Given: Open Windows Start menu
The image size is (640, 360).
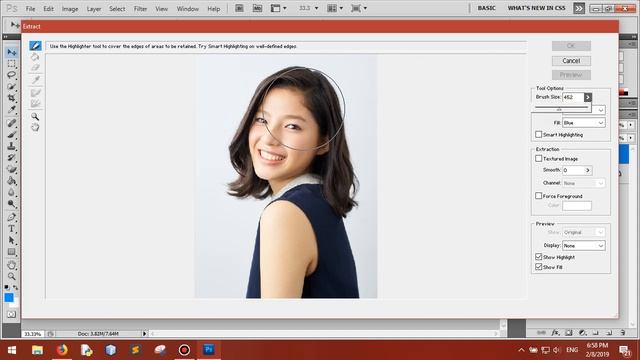Looking at the screenshot, I should pyautogui.click(x=12, y=350).
